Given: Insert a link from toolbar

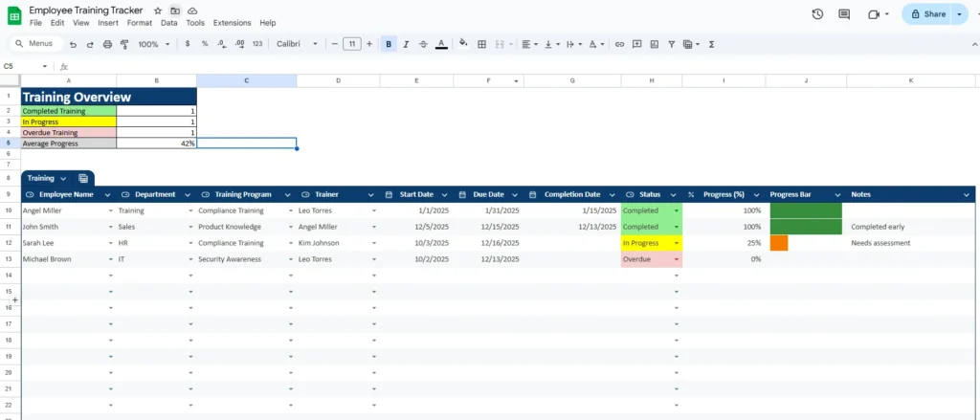Looking at the screenshot, I should 619,44.
